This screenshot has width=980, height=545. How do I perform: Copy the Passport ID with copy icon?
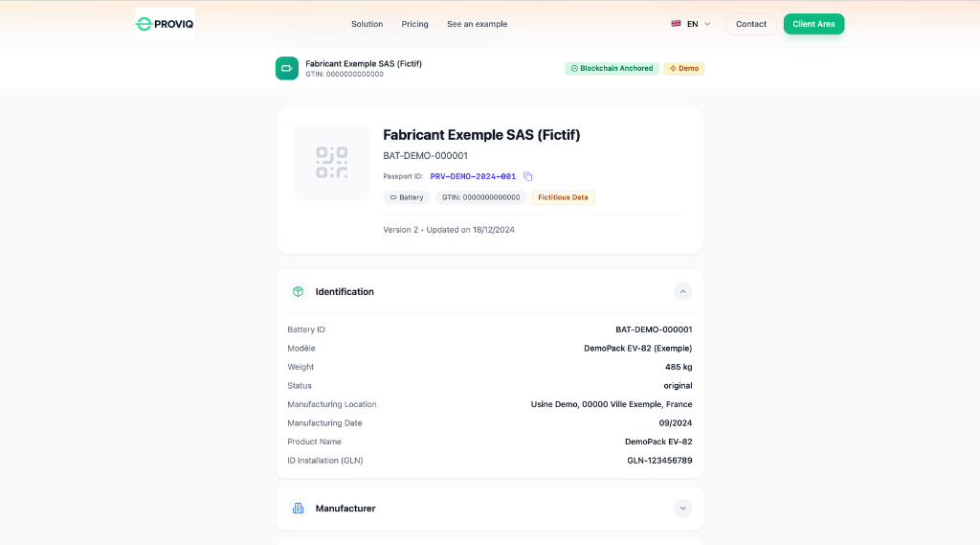point(527,176)
